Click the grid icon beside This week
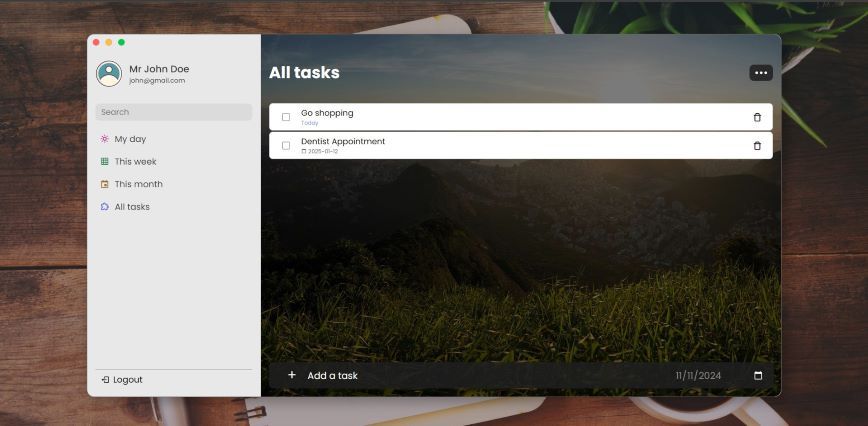This screenshot has height=426, width=868. 104,162
